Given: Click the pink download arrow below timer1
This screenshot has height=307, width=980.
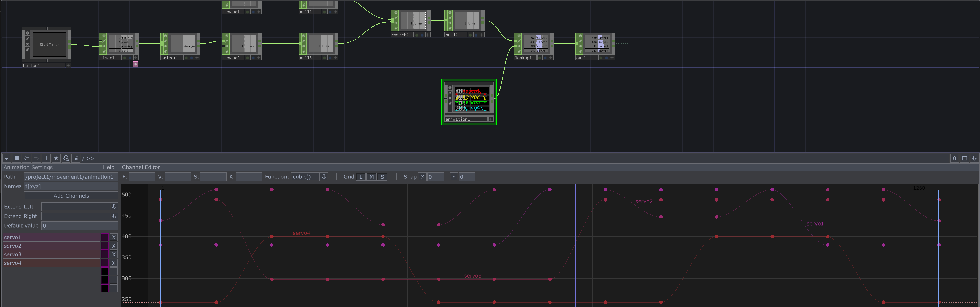Looking at the screenshot, I should [135, 64].
